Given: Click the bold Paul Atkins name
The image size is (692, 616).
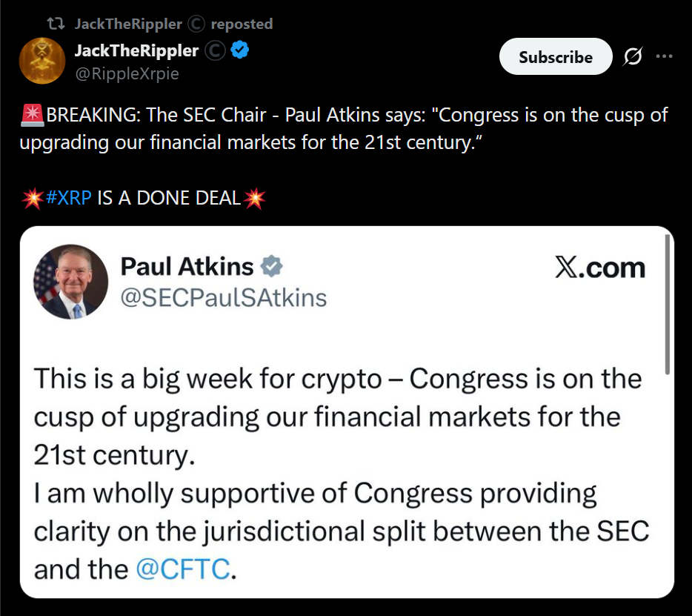Looking at the screenshot, I should pos(187,266).
